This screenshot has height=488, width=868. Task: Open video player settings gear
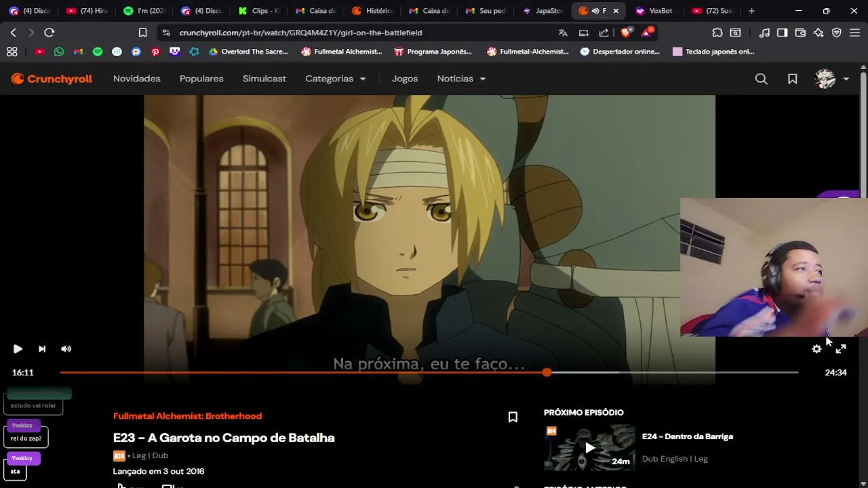[x=816, y=349]
